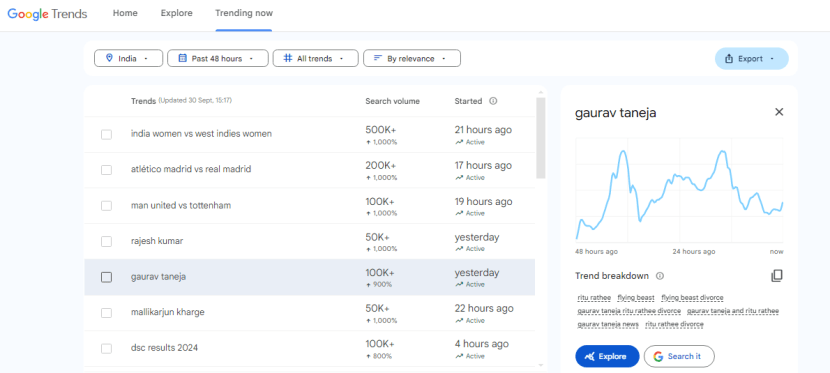This screenshot has height=373, width=830.
Task: Click the 17 hours ago started value
Action: [483, 166]
